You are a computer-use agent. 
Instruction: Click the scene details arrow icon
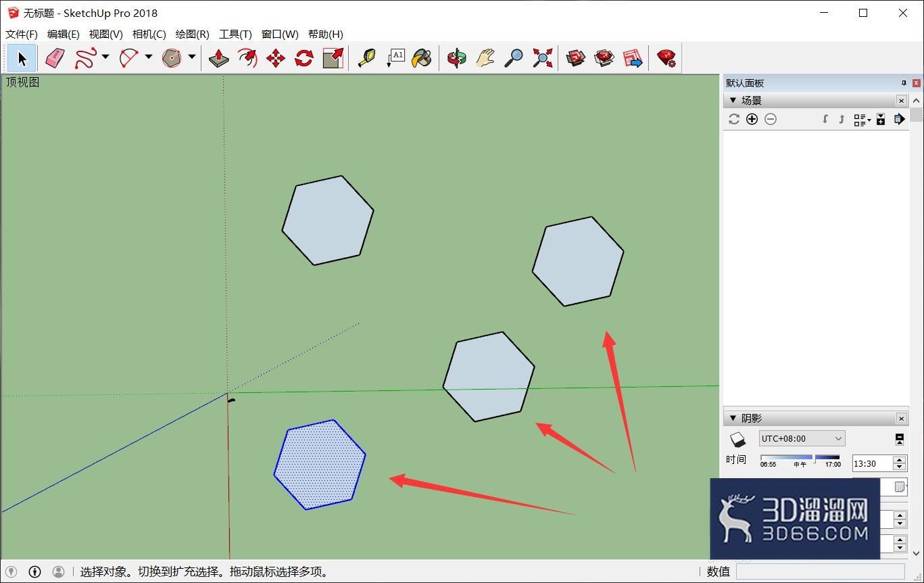[899, 119]
